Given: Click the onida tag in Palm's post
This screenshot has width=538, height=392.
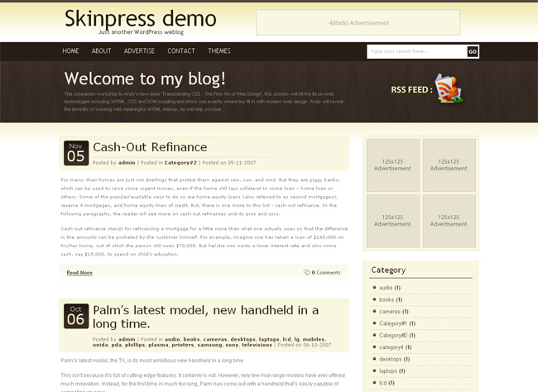Looking at the screenshot, I should tap(100, 345).
